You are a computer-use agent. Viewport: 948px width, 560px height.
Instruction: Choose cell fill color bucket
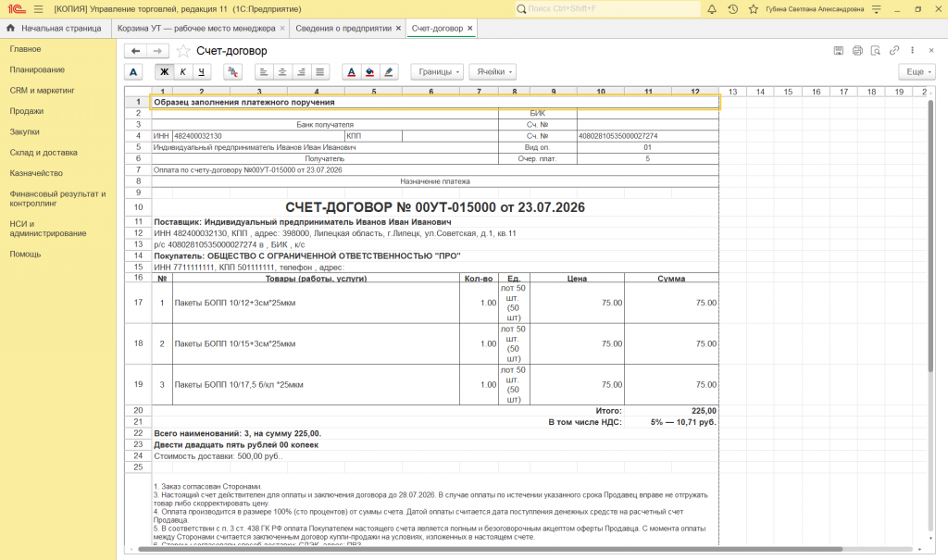pos(370,72)
